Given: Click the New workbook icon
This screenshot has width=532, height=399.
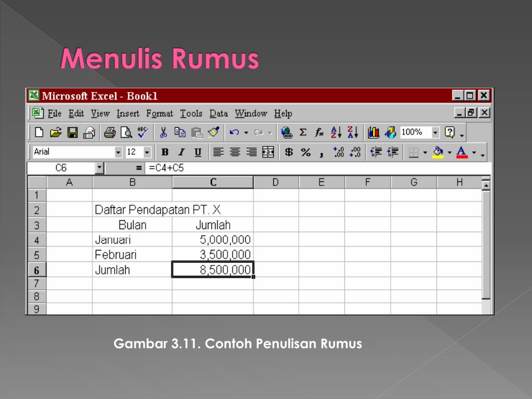Looking at the screenshot, I should [x=39, y=132].
